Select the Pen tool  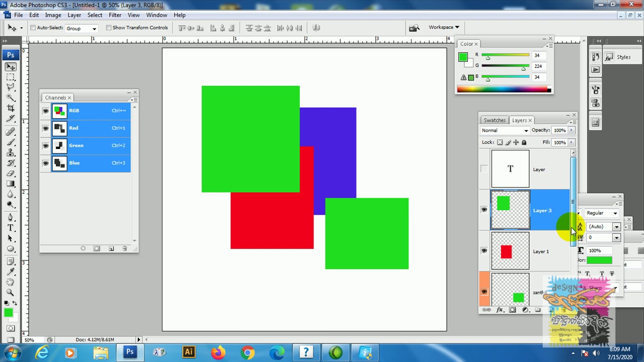(x=11, y=218)
